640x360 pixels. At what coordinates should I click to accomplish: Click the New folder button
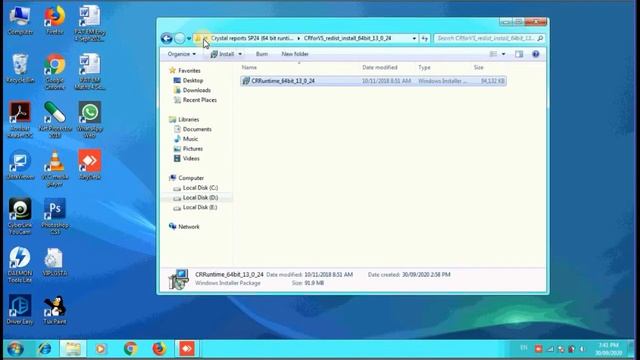[x=295, y=54]
